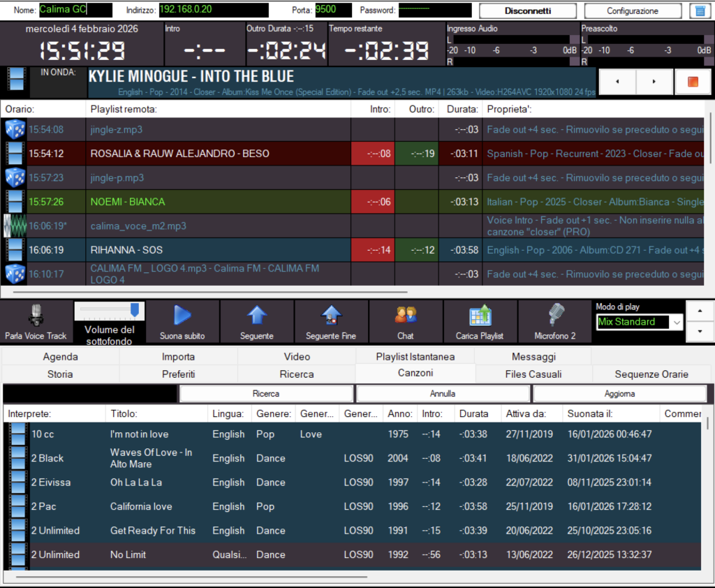Click the waveform icon for calima_voce_m2.mp3
This screenshot has width=715, height=588.
point(15,226)
